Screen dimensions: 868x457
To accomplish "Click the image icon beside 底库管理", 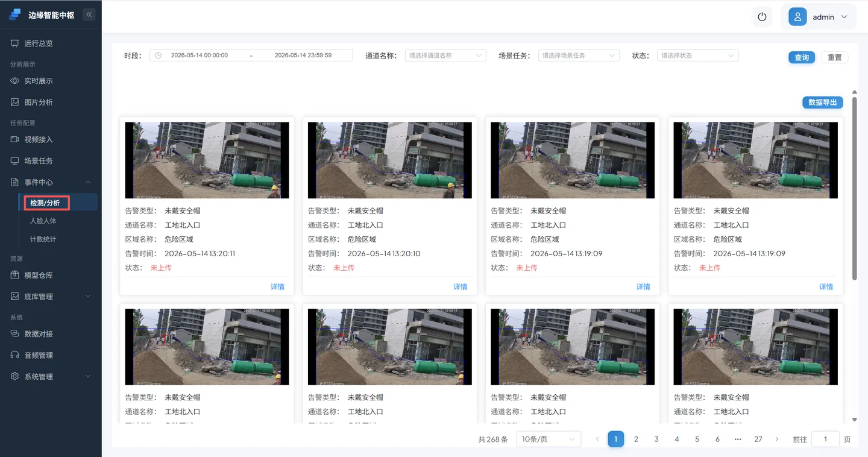I will click(15, 296).
